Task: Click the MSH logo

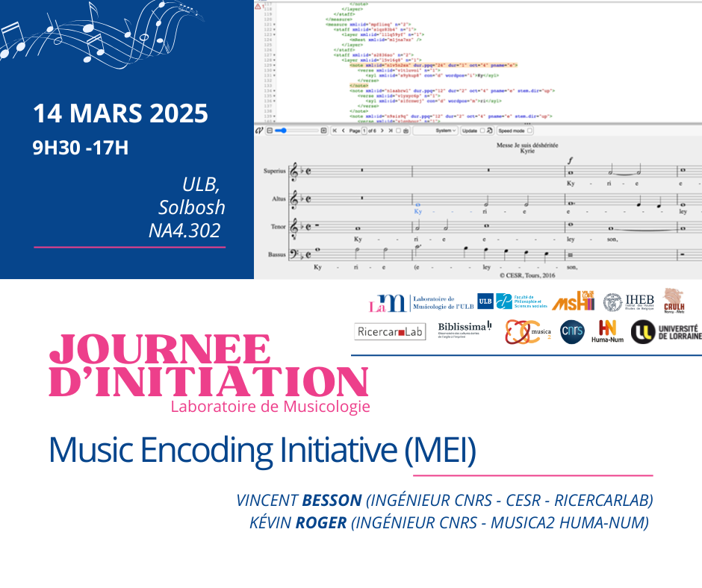Action: 573,301
